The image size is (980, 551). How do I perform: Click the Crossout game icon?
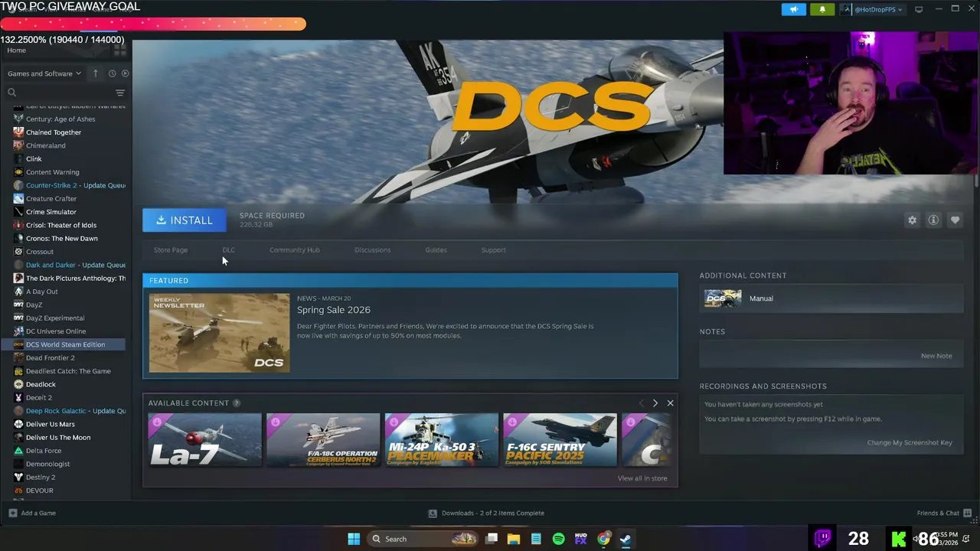click(x=18, y=252)
